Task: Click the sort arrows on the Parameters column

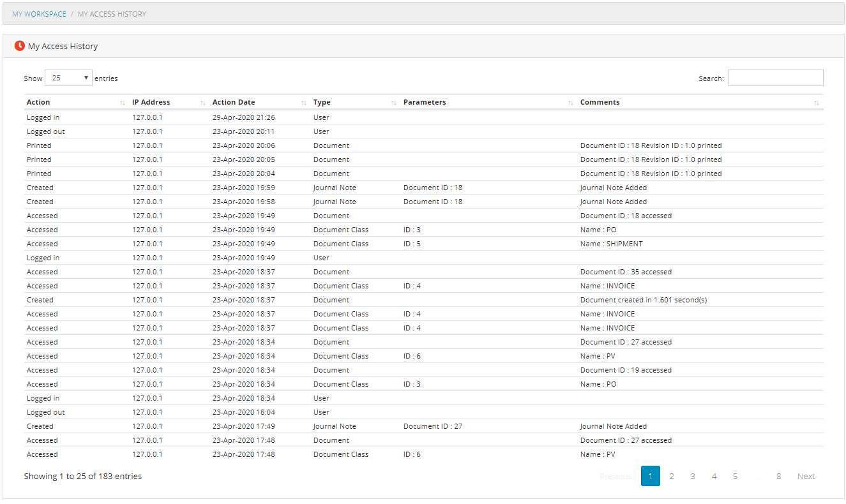Action: pyautogui.click(x=570, y=102)
